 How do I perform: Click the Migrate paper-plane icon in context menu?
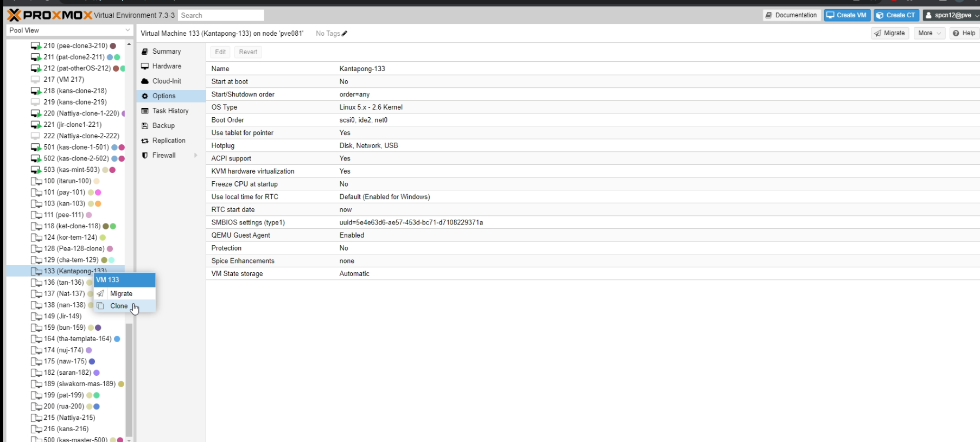click(100, 293)
